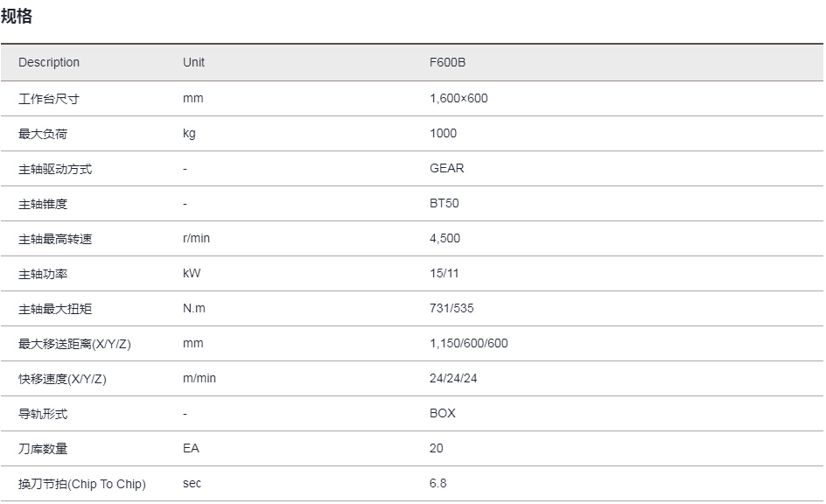Click the 最大移送距离(X/Y/Z) row label
The height and width of the screenshot is (504, 826).
(x=74, y=344)
